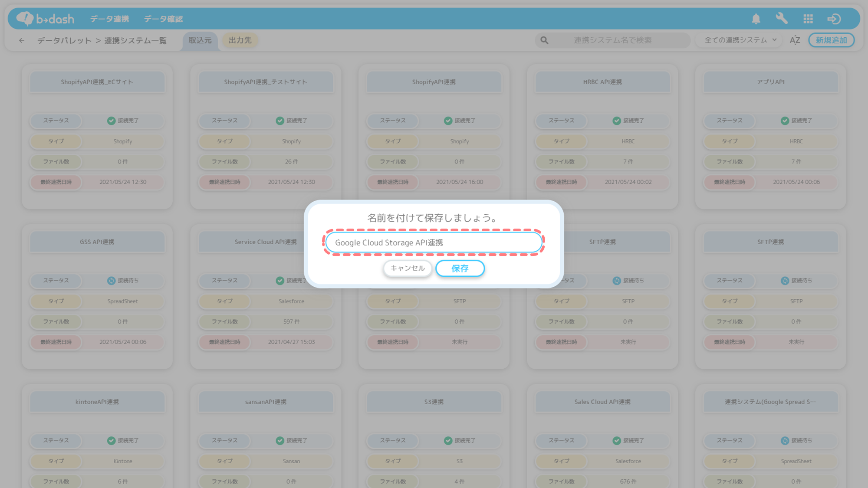Switch to the 取込元 tab
Viewport: 868px width, 488px height.
coord(200,40)
